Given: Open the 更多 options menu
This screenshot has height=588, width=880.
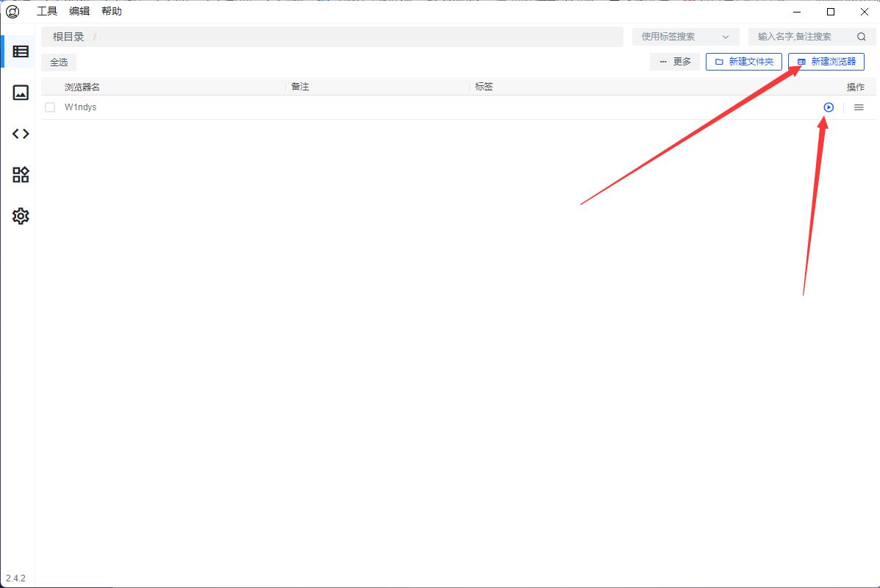Looking at the screenshot, I should [x=675, y=62].
